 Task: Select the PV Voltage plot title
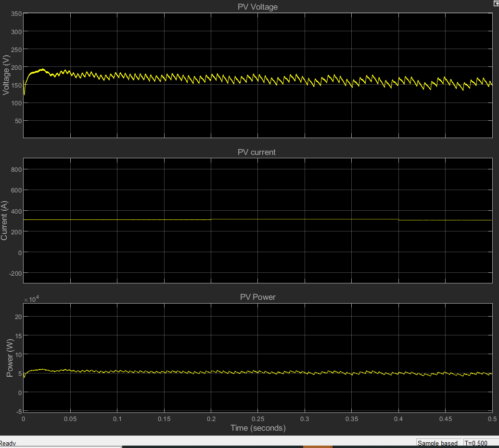click(x=257, y=7)
